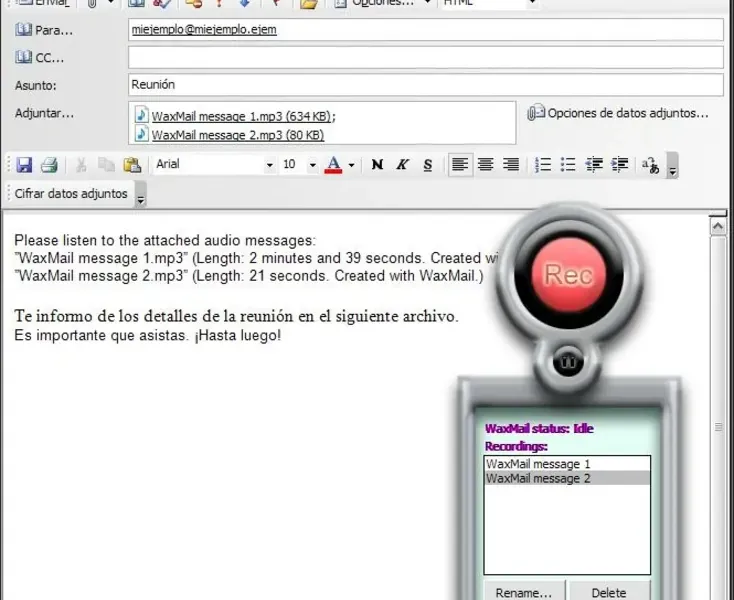Expand Cifrar datos adjuntos toolbar overflow
Image resolution: width=734 pixels, height=600 pixels.
(x=140, y=195)
